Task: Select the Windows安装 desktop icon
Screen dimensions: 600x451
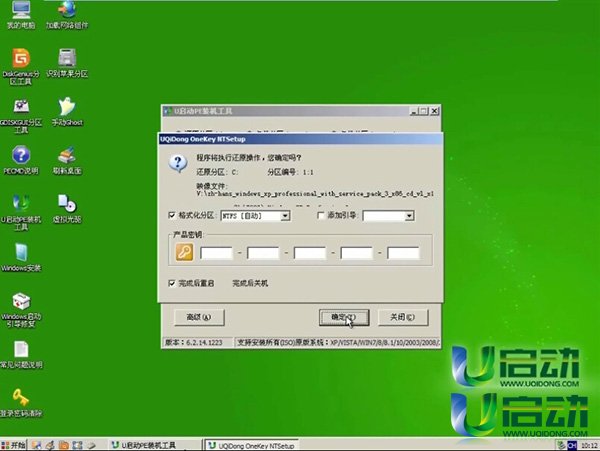Action: point(21,257)
